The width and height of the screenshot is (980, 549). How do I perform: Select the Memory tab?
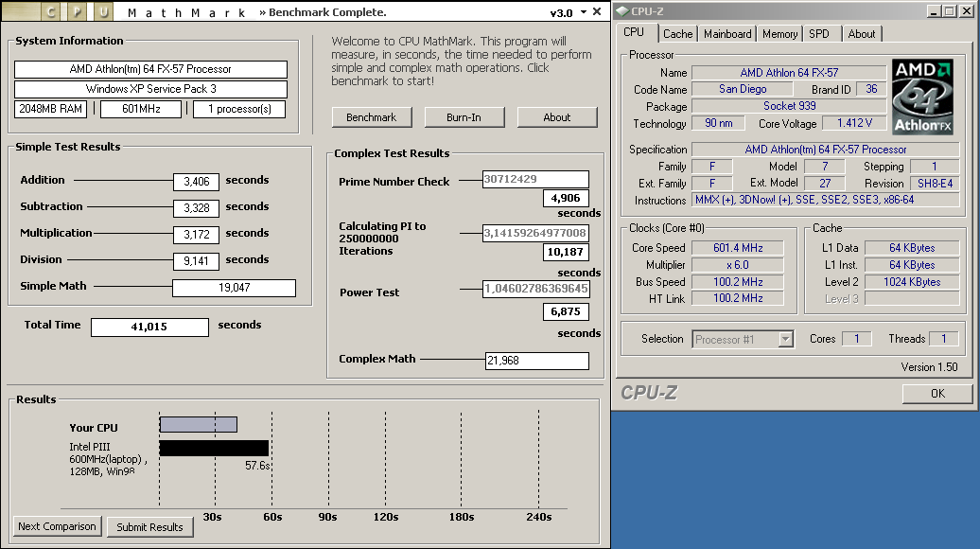(779, 33)
